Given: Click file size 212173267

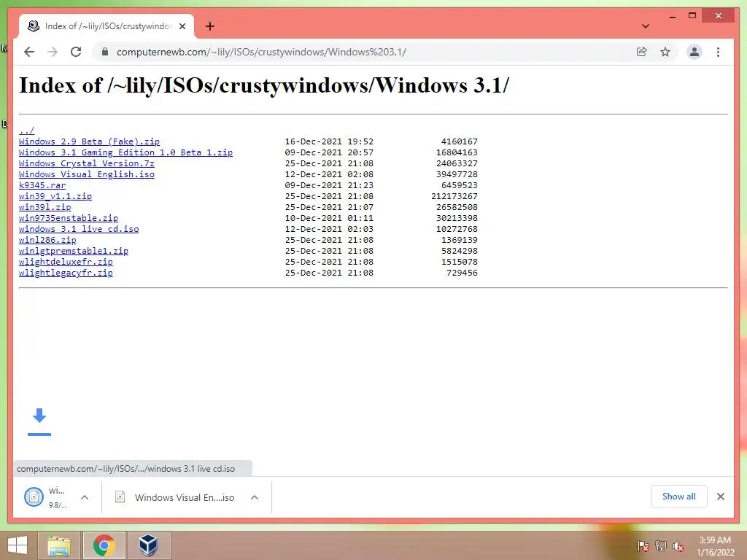Looking at the screenshot, I should (454, 196).
